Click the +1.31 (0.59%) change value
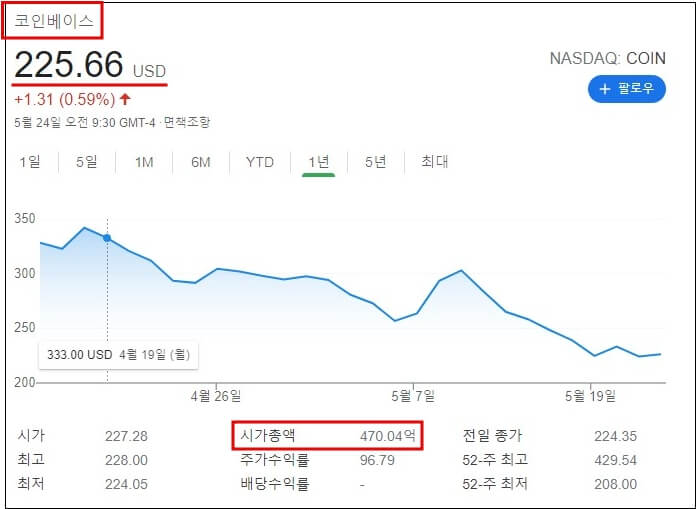Viewport: 696px width, 509px height. pos(65,99)
